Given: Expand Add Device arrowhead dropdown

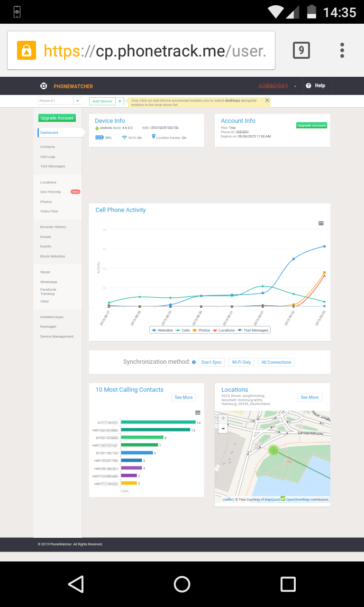Looking at the screenshot, I should pyautogui.click(x=120, y=101).
